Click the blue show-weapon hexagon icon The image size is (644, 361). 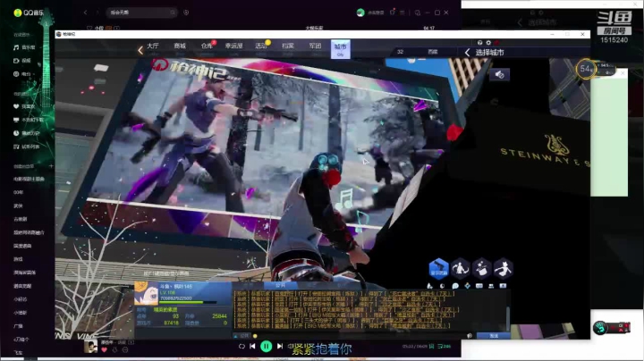pos(438,269)
